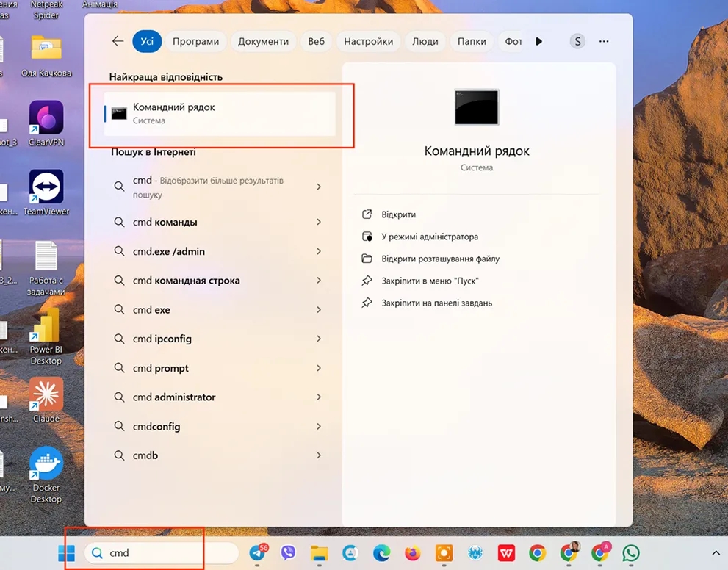Open Claude desktop shortcut

click(x=46, y=400)
